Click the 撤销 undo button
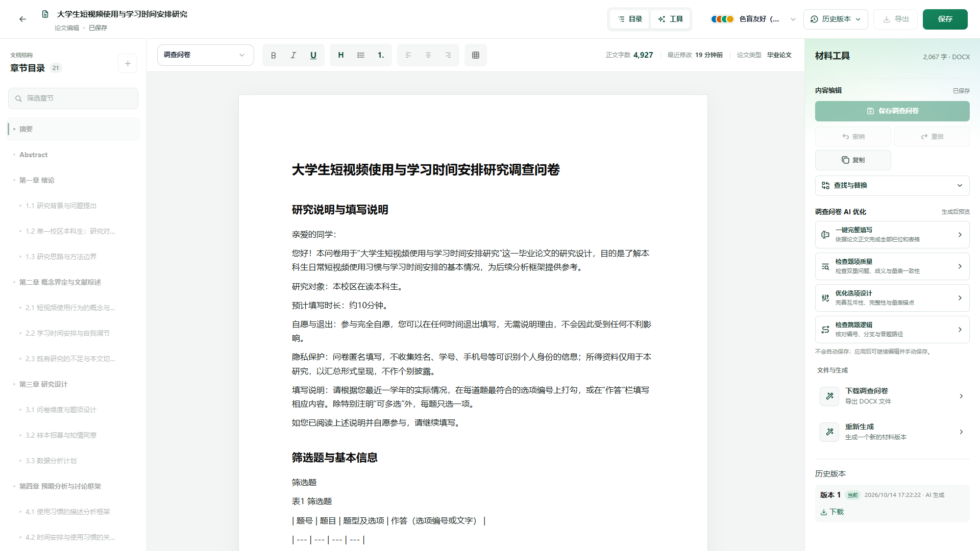980x551 pixels. coord(853,136)
